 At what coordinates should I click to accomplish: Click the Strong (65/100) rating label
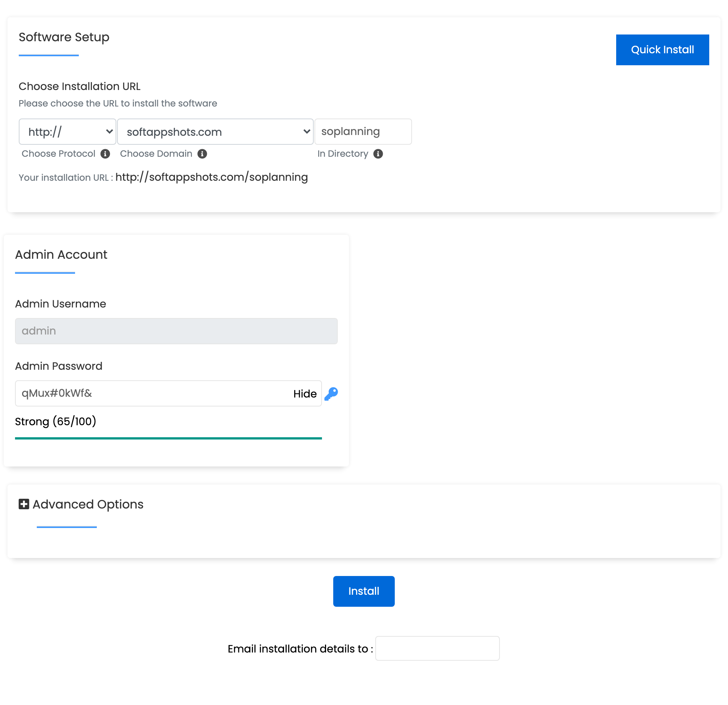(x=56, y=421)
